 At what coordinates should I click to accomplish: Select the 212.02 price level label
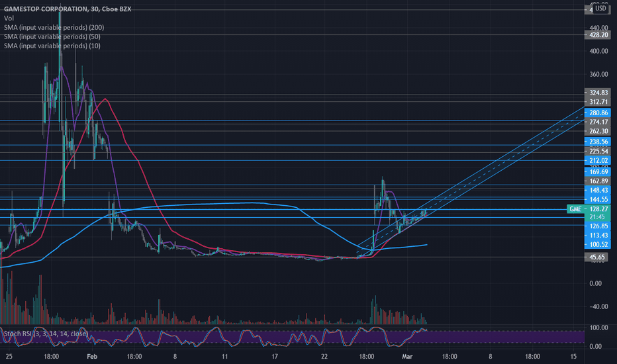coord(598,161)
